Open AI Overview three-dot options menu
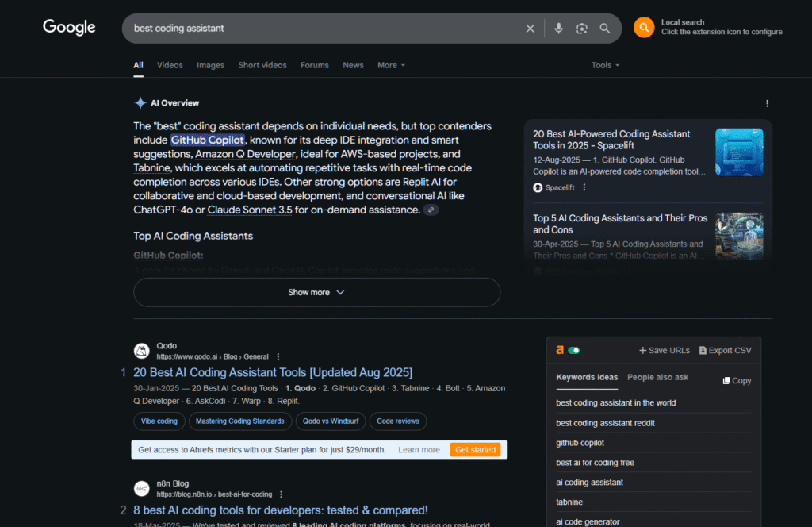The image size is (812, 527). pos(767,103)
